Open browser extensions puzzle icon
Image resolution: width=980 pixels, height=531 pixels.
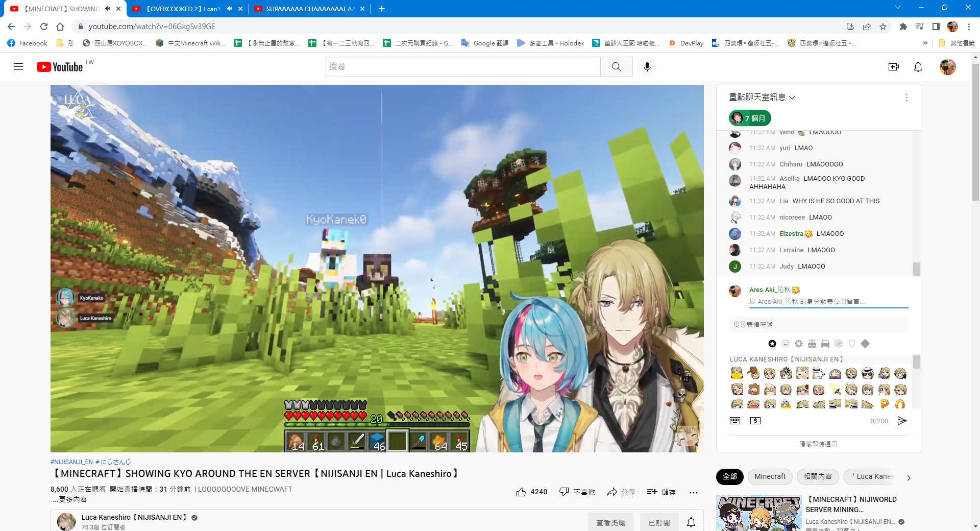point(903,27)
